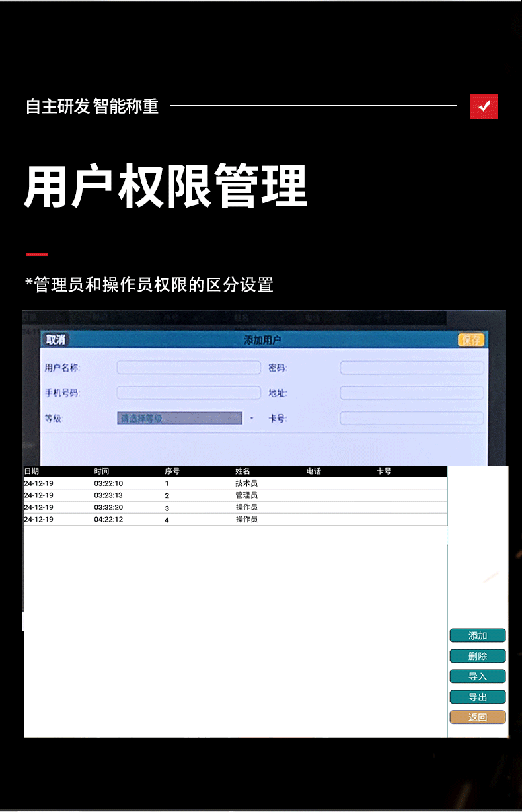This screenshot has width=522, height=812.
Task: Focus the 用户名称 input field
Action: click(189, 368)
